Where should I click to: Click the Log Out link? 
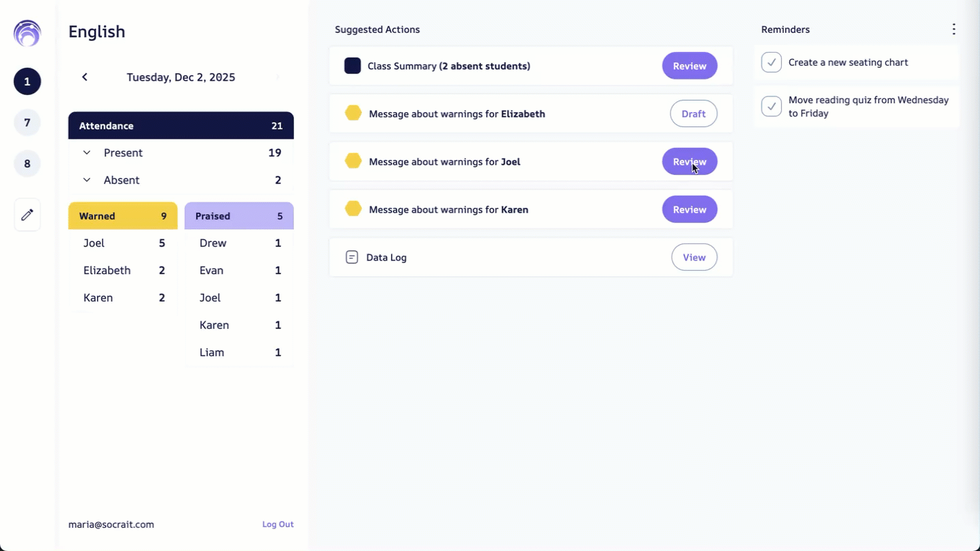tap(277, 524)
